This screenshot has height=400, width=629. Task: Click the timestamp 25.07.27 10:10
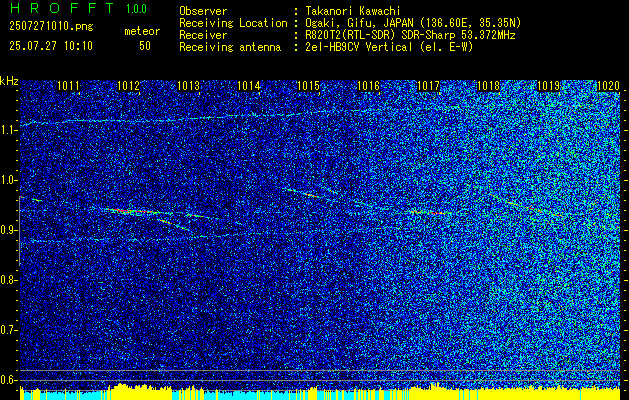click(51, 46)
